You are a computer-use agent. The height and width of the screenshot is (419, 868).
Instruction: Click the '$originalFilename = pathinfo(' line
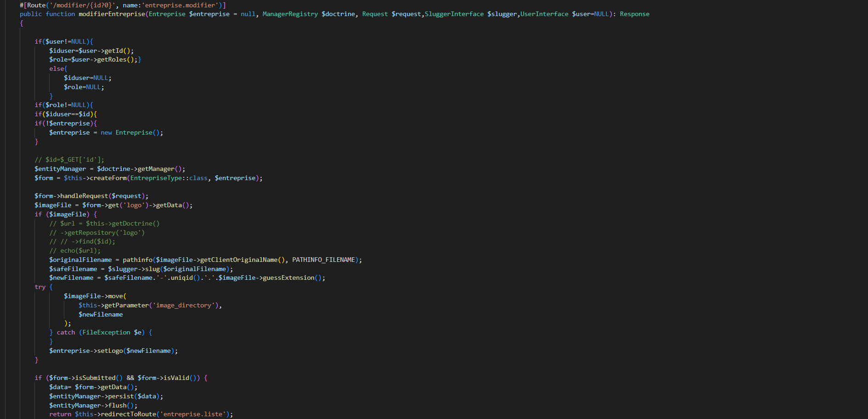point(205,260)
